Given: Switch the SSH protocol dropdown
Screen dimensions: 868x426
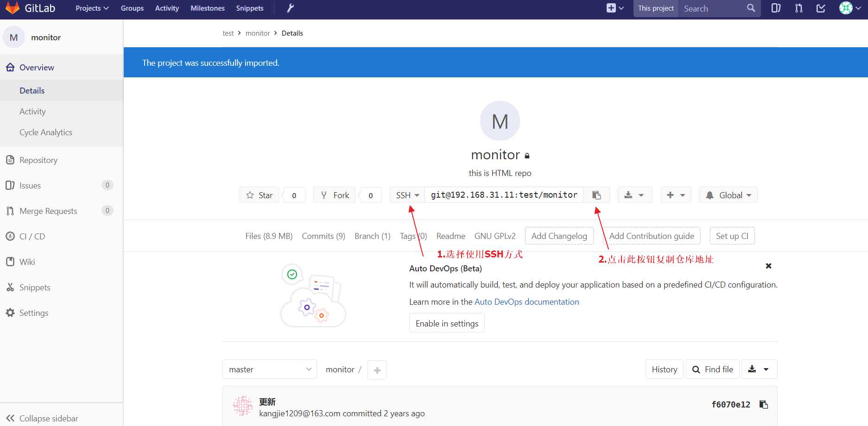Looking at the screenshot, I should (407, 195).
